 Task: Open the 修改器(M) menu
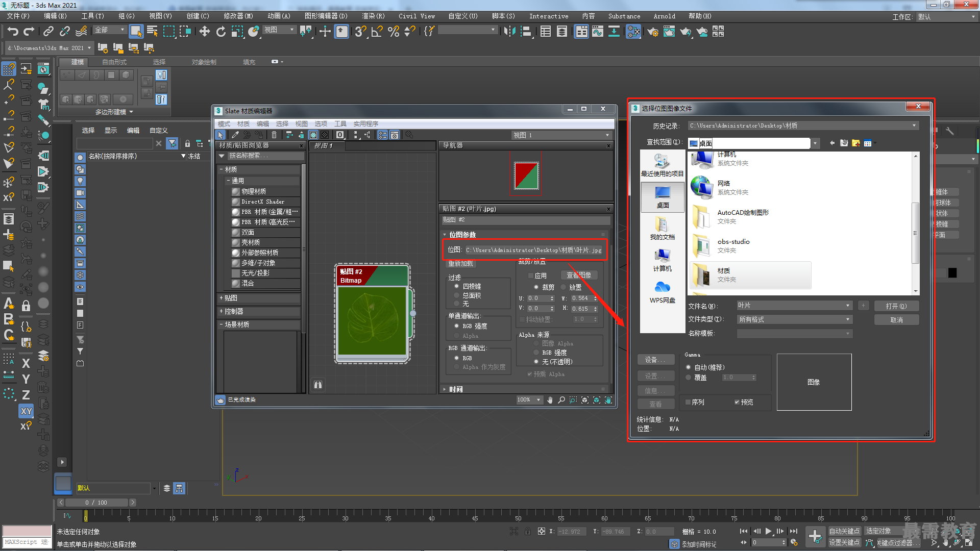[238, 16]
